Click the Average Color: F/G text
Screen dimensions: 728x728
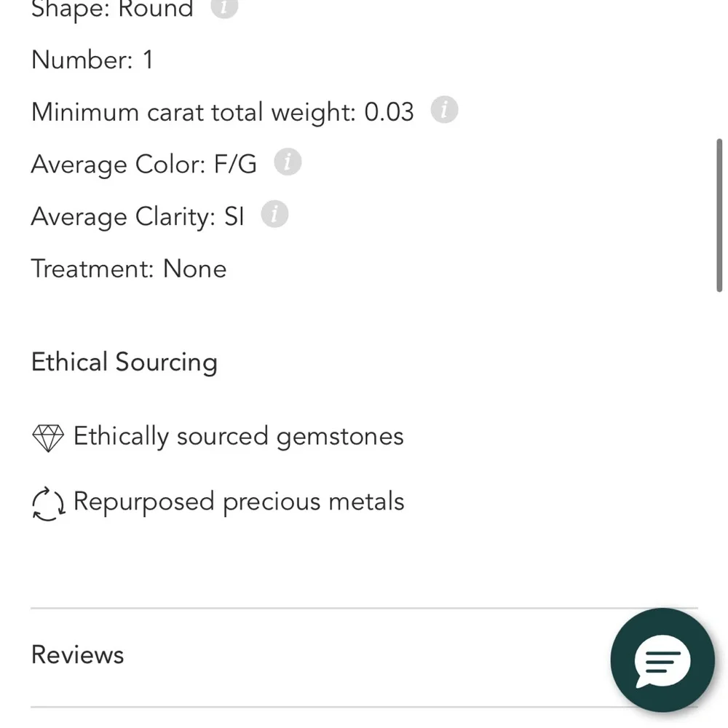[x=144, y=164]
